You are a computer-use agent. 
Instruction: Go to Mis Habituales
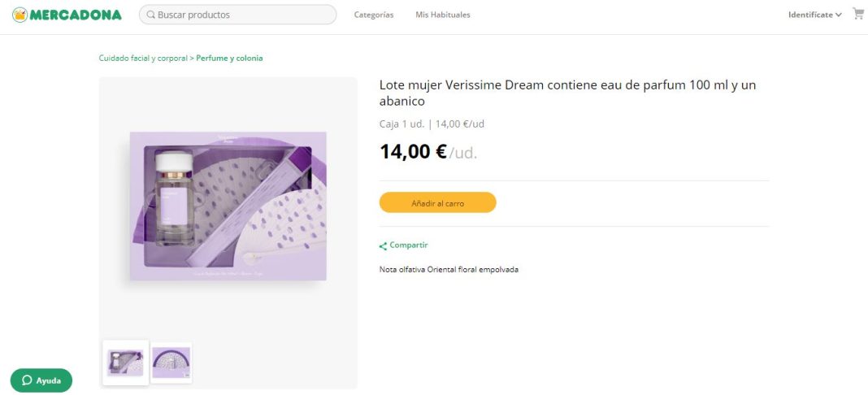click(x=442, y=15)
